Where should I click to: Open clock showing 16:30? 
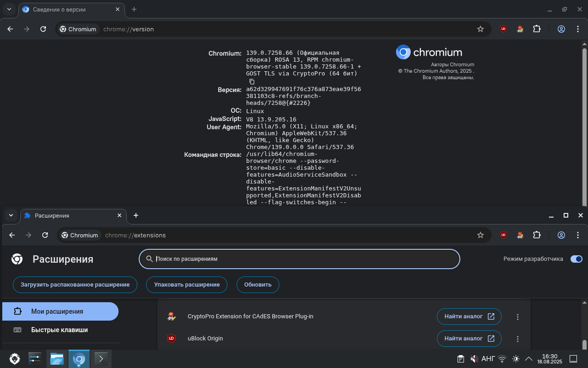(x=549, y=359)
